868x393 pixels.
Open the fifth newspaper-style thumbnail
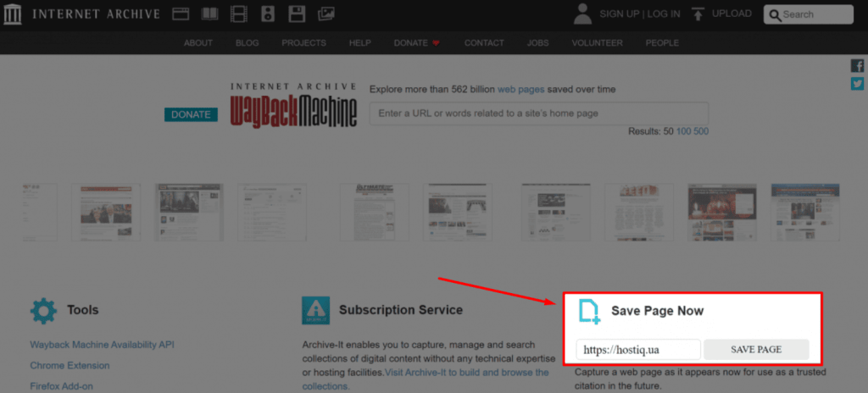(x=374, y=213)
